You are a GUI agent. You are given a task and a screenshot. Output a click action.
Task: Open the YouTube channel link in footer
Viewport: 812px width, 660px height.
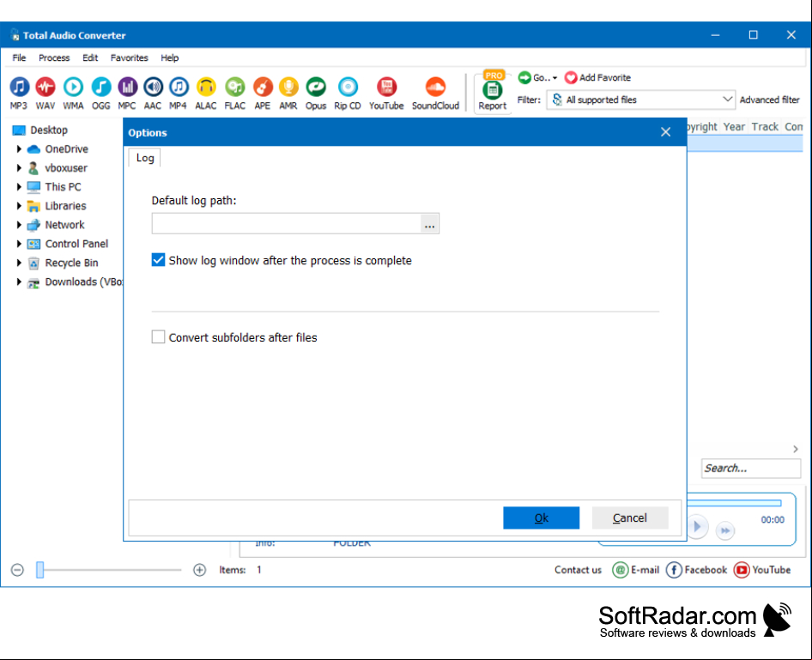point(762,570)
